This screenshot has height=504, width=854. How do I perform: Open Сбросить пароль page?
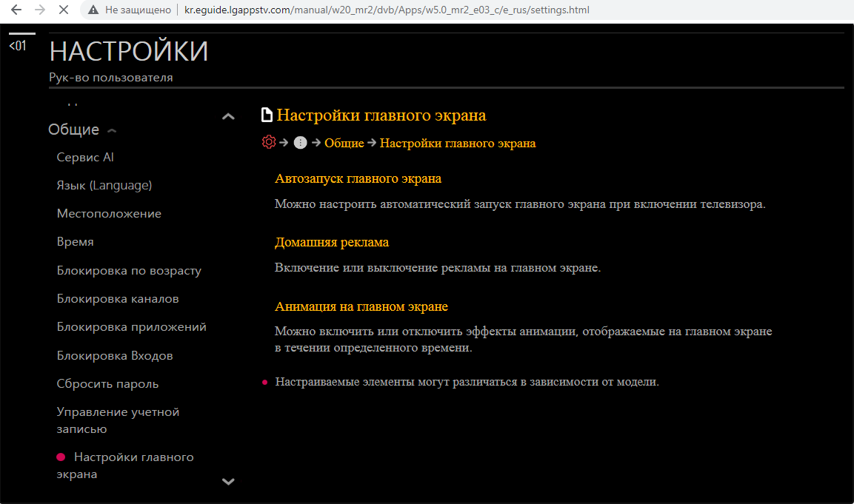(x=107, y=383)
